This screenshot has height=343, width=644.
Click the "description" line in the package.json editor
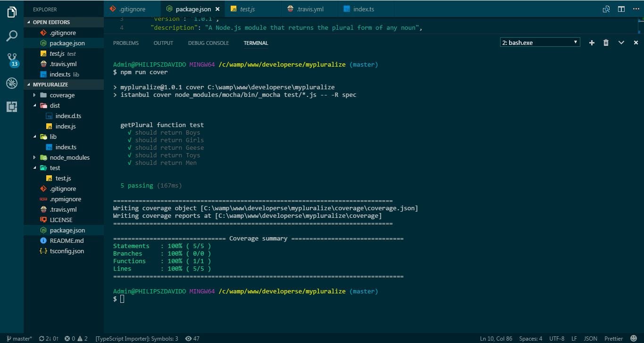286,27
